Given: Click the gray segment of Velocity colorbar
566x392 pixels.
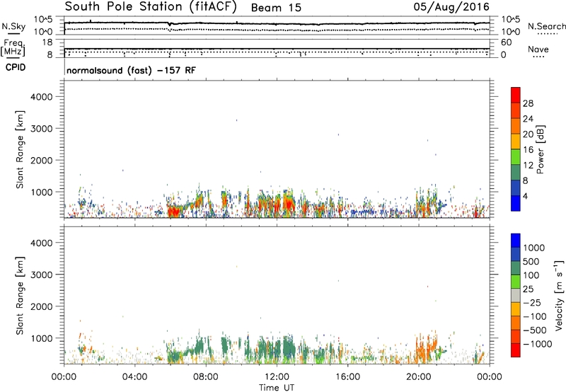Looking at the screenshot, I should (x=516, y=296).
